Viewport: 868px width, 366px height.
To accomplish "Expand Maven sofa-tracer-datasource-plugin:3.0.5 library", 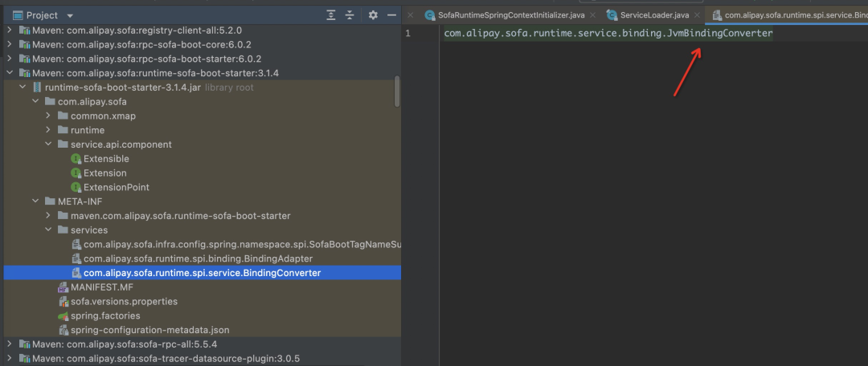I will point(10,358).
